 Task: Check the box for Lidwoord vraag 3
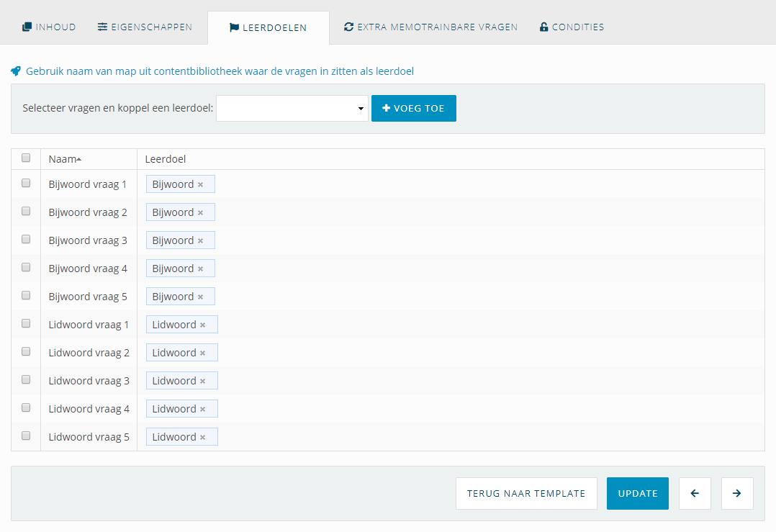pos(26,379)
